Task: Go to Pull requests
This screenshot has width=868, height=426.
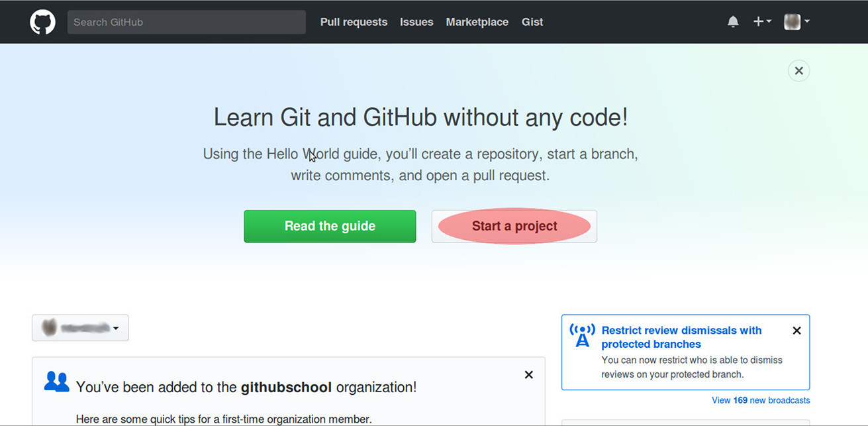Action: (x=354, y=22)
